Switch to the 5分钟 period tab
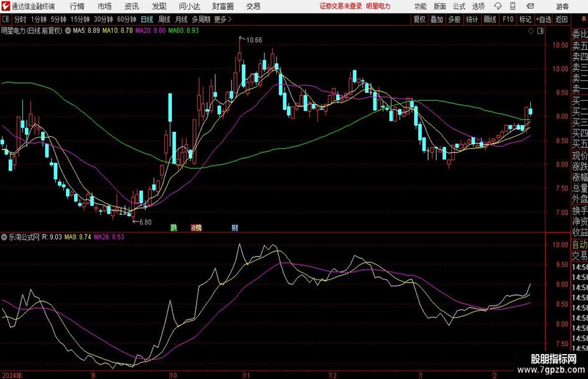 58,19
